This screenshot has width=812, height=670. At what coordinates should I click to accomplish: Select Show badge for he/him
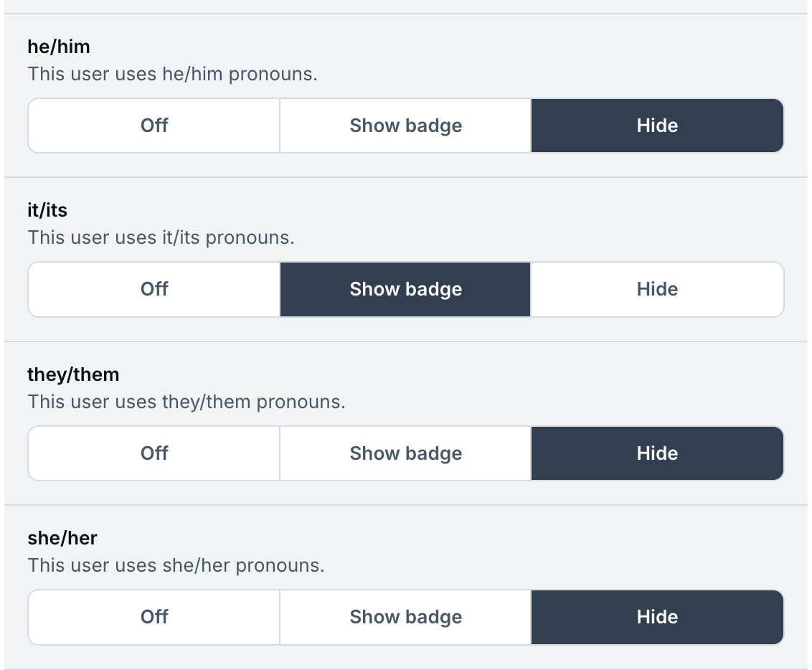click(x=405, y=126)
